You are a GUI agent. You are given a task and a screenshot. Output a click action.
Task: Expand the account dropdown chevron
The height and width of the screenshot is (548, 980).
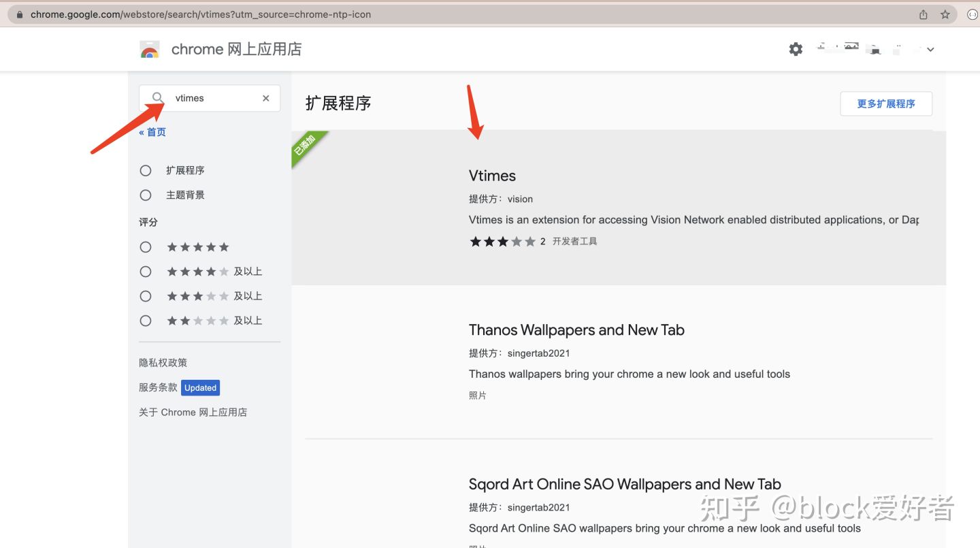930,50
